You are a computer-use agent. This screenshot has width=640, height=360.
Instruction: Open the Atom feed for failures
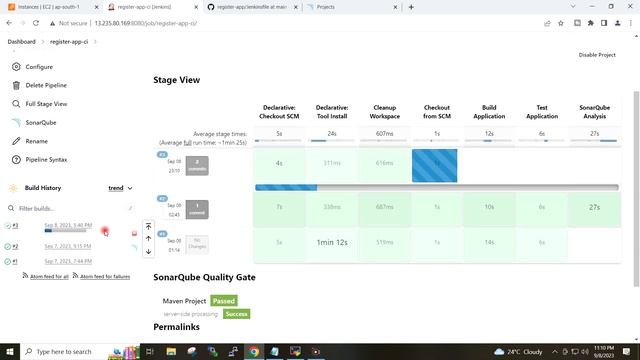click(105, 277)
